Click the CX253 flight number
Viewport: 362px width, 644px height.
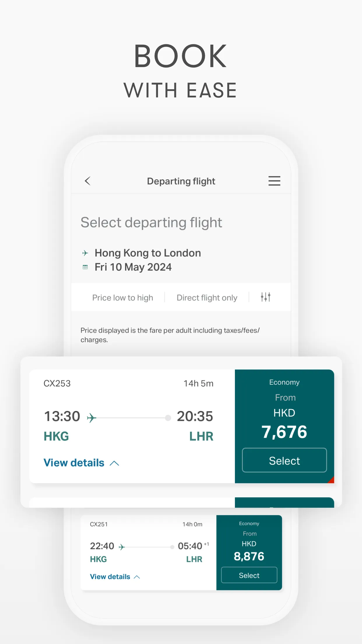pyautogui.click(x=57, y=383)
